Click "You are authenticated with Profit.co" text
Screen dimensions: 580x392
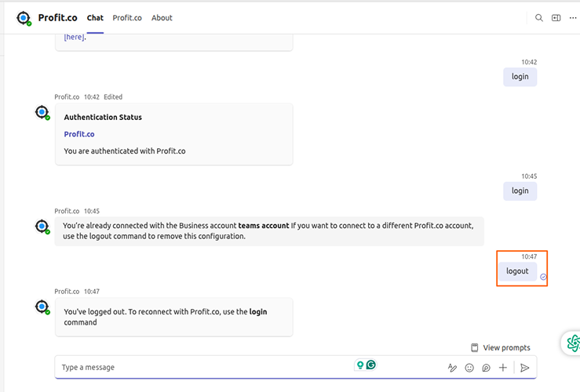coord(125,151)
